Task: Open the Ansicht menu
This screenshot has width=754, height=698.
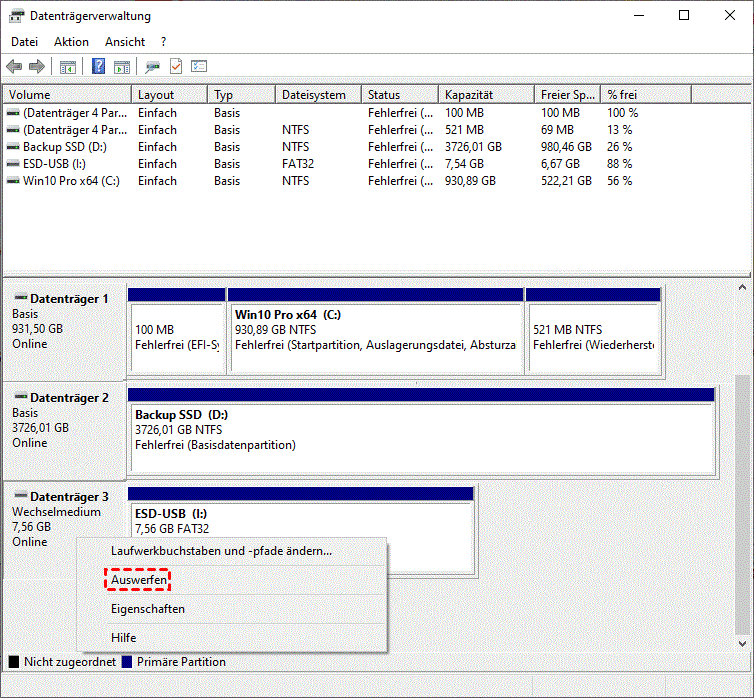Action: tap(125, 42)
